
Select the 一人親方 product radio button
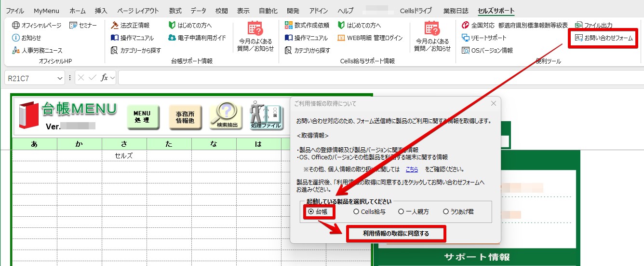[x=414, y=211]
